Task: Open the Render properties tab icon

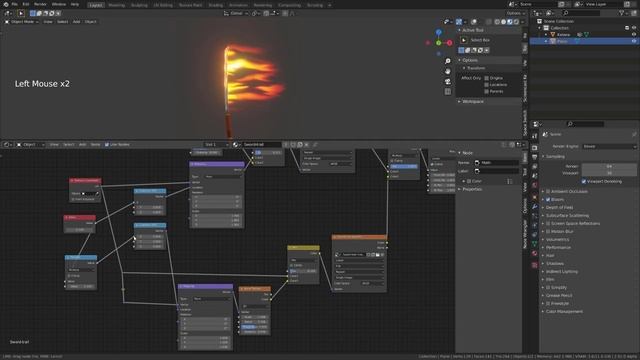Action: point(535,148)
